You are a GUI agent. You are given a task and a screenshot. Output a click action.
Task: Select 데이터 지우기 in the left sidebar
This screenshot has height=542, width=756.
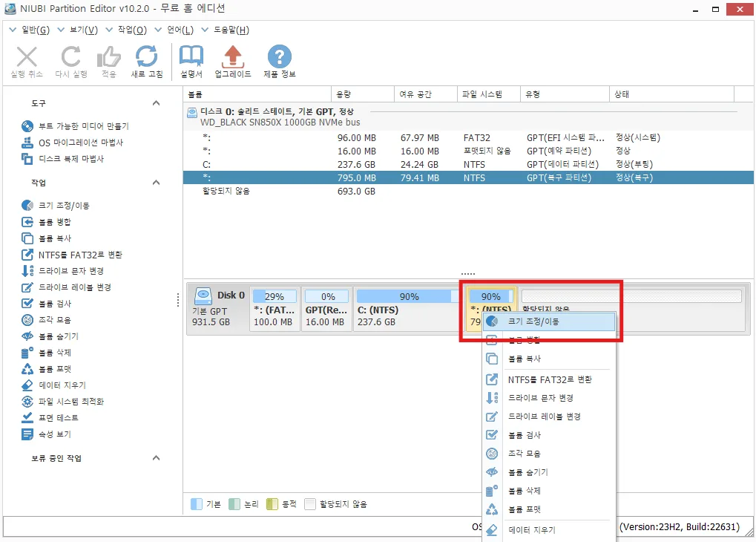53,385
